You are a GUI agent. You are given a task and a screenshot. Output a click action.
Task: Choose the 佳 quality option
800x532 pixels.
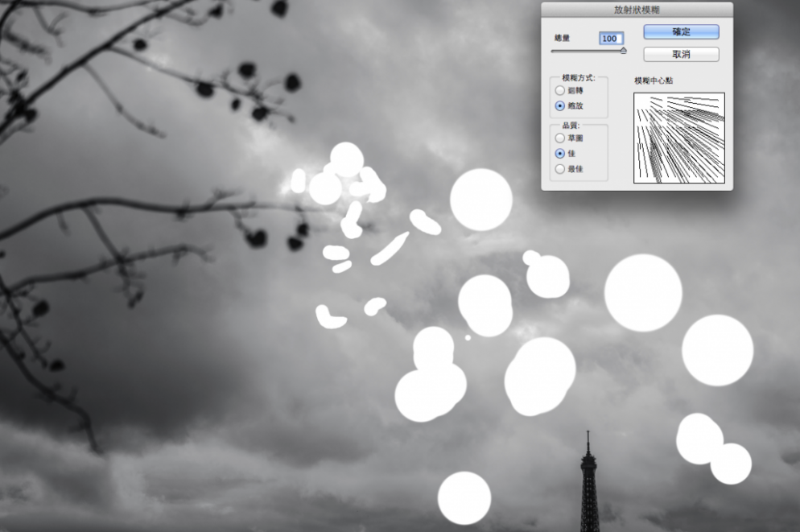560,153
